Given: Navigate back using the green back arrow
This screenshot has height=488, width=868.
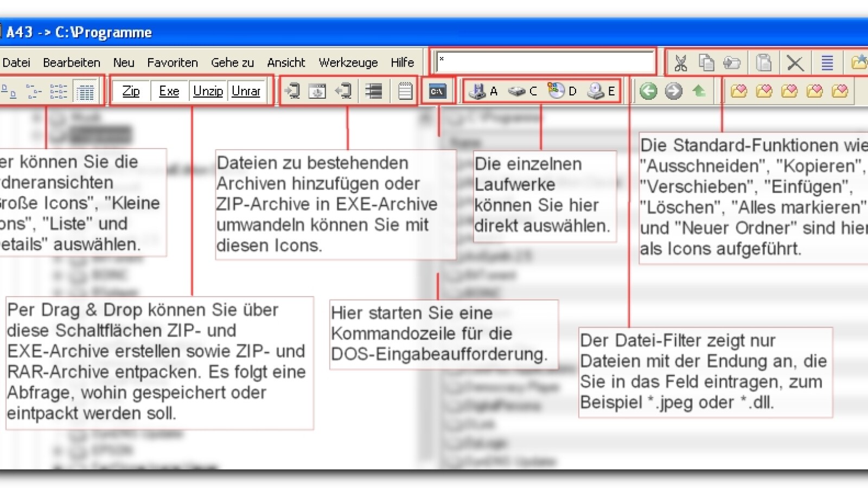Looking at the screenshot, I should click(648, 91).
